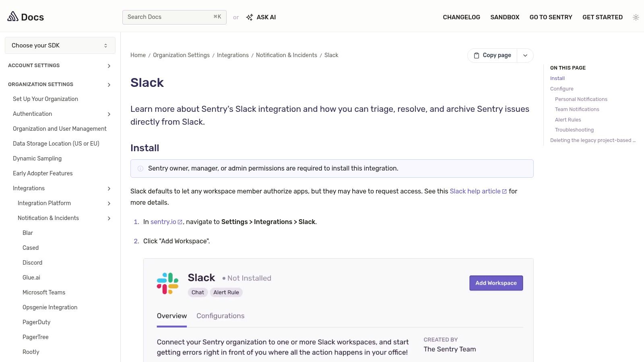Toggle light/dark theme with the sun icon
The height and width of the screenshot is (362, 644).
click(x=636, y=17)
